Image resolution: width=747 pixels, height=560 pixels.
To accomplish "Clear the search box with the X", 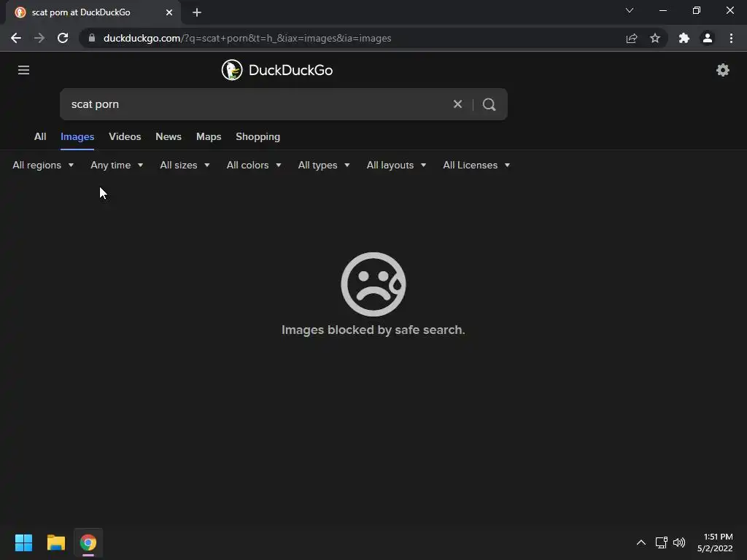I will click(x=457, y=104).
